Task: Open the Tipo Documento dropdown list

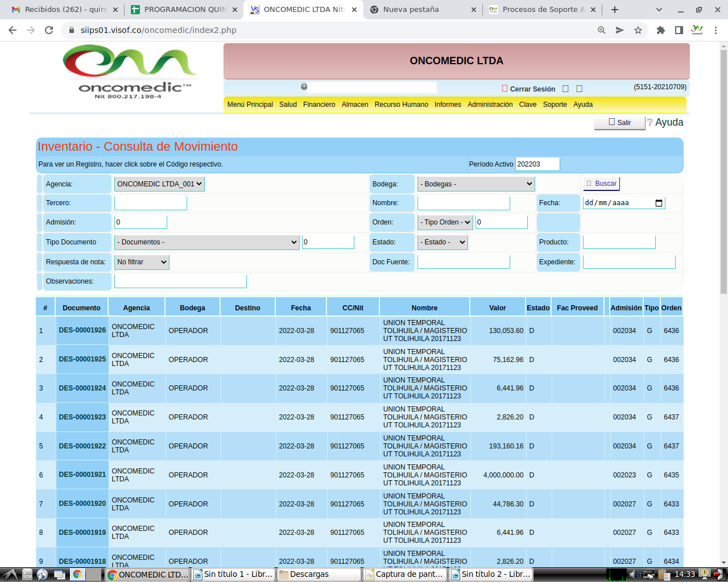Action: [x=207, y=242]
